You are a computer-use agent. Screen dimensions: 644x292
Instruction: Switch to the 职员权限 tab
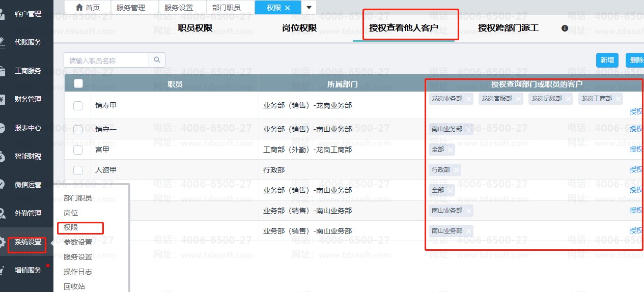coord(195,28)
